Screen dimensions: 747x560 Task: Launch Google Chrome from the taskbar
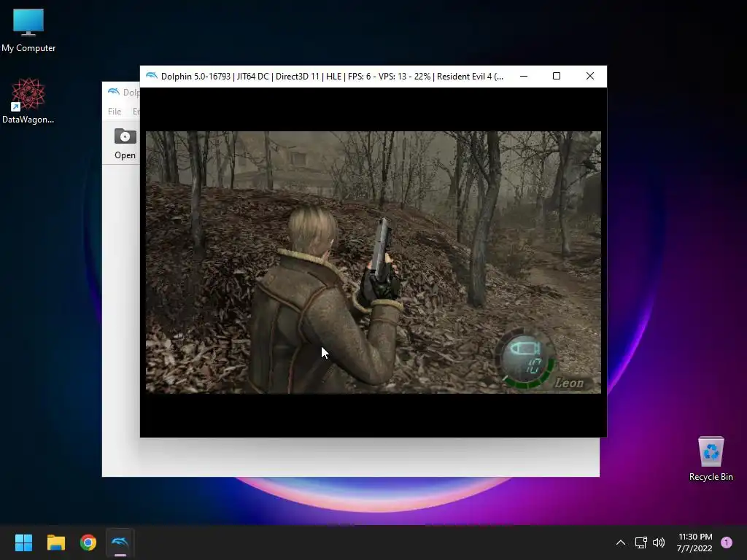click(88, 542)
